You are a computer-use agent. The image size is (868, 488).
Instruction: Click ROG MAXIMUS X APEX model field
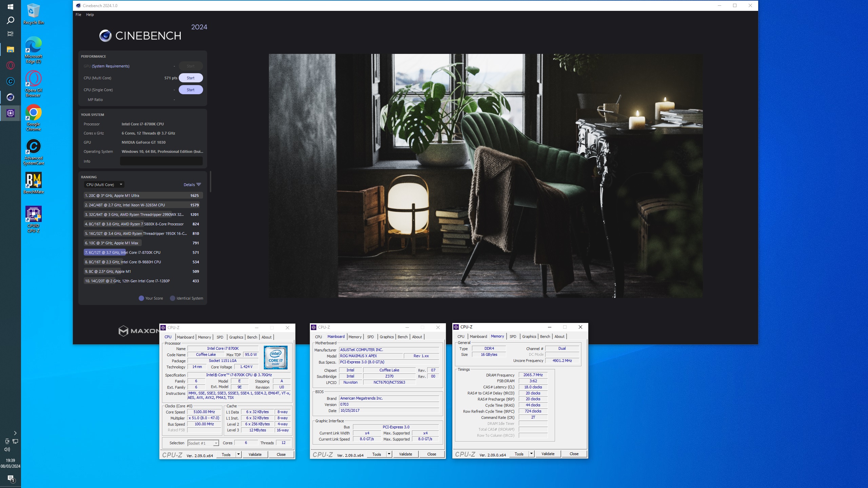coord(371,356)
